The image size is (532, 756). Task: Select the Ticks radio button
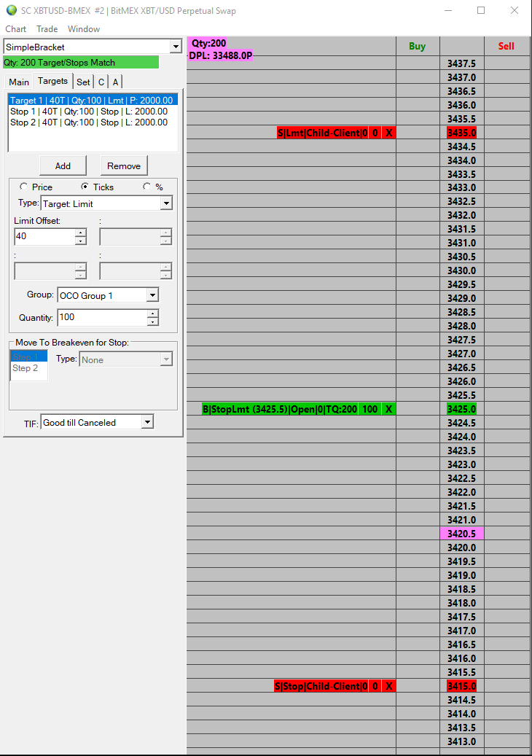(85, 187)
